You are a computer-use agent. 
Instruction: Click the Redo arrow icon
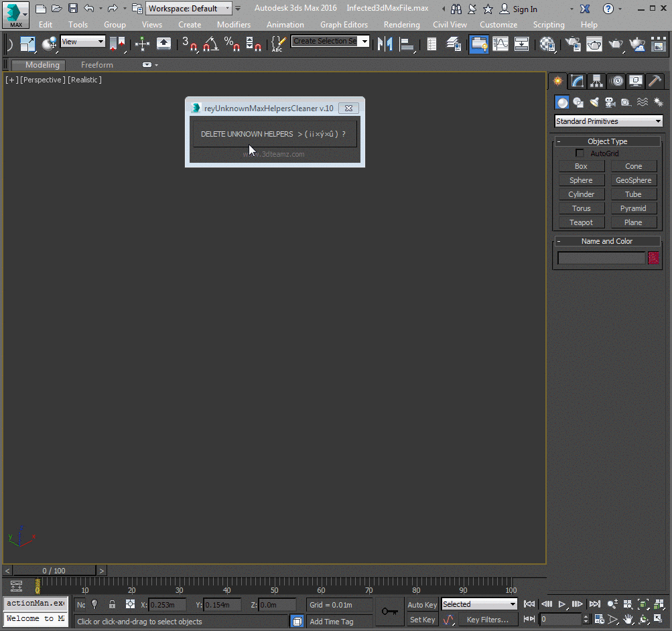(x=113, y=9)
